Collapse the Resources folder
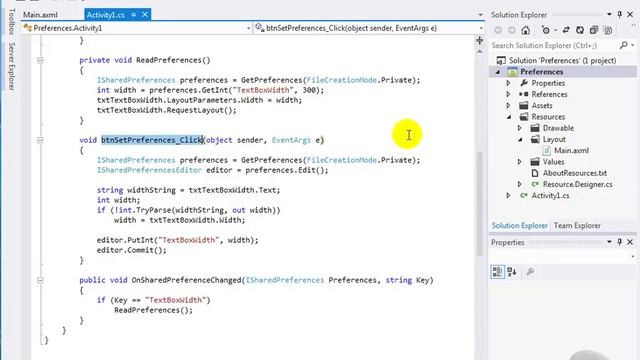Viewport: 640px width, 360px height. point(509,117)
